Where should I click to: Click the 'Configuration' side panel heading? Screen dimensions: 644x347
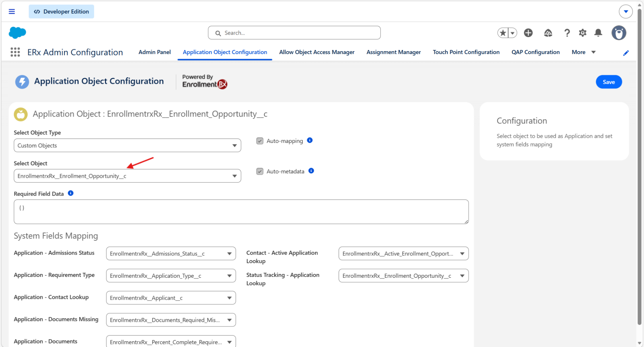[x=522, y=121]
